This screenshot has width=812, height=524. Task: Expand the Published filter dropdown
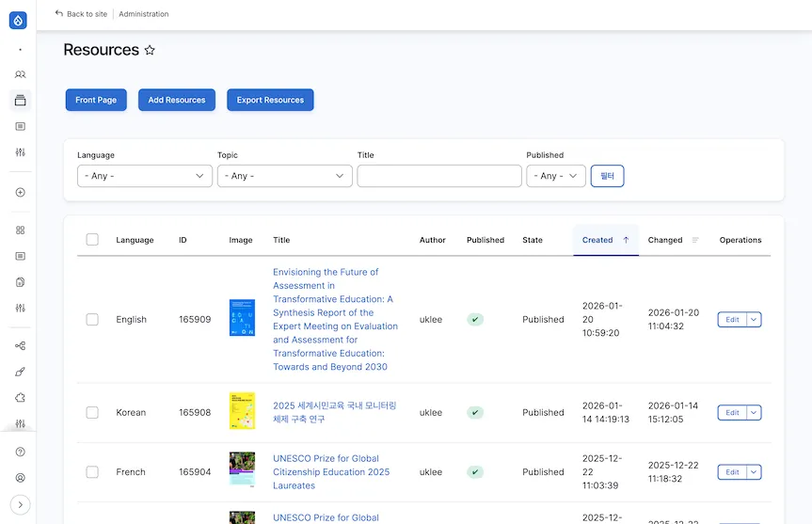[x=556, y=176]
